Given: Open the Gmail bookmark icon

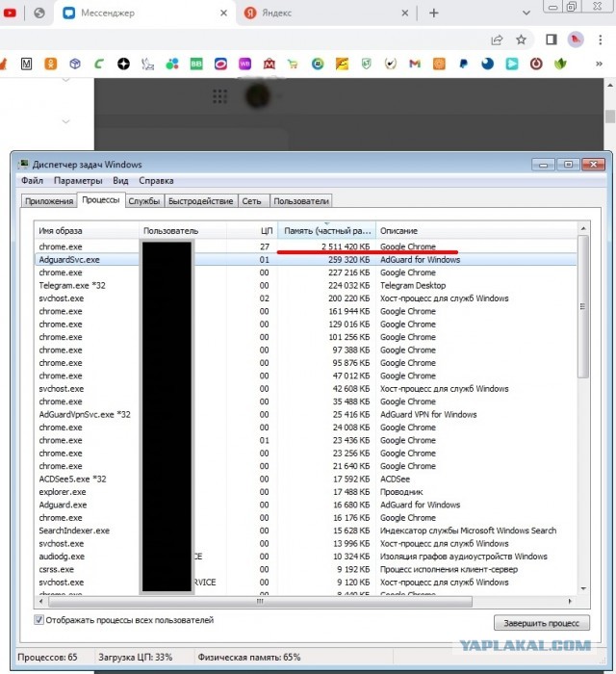Looking at the screenshot, I should coord(415,65).
